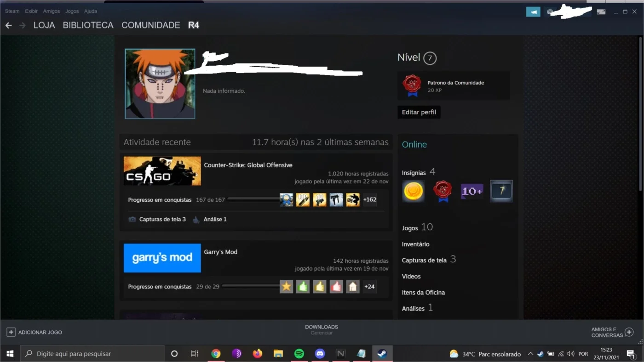Open the Exibir menu
This screenshot has height=362, width=644.
31,11
